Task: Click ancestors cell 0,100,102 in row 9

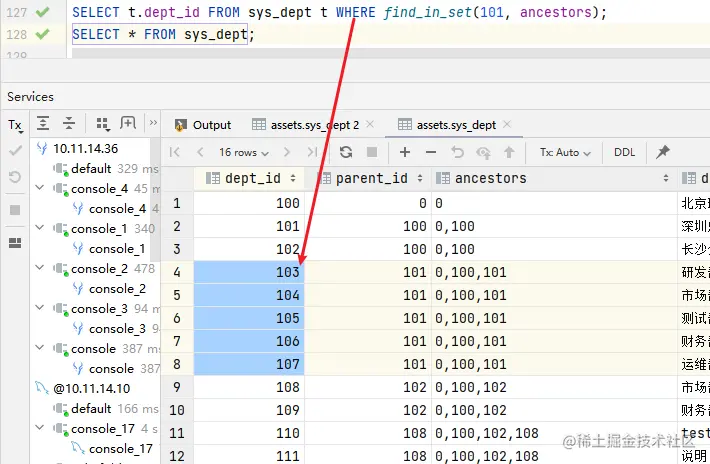Action: point(554,387)
